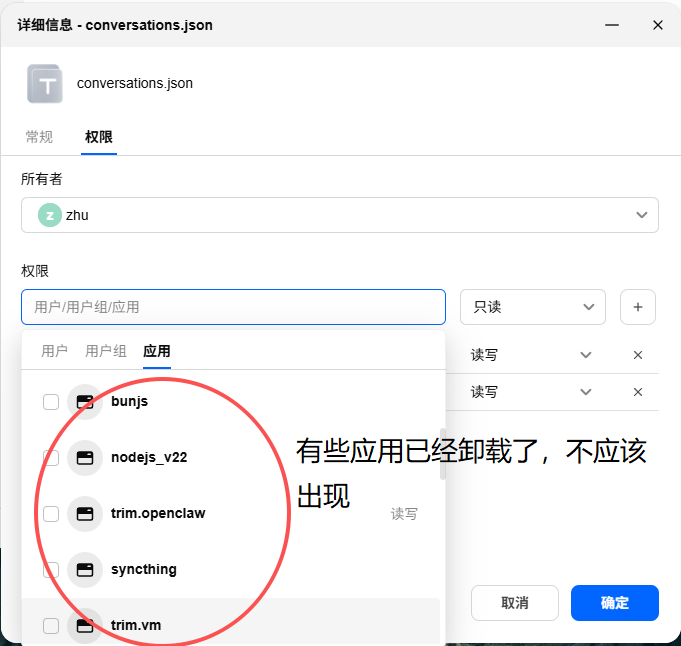This screenshot has height=646, width=681.
Task: Select the 应用 list tab
Action: point(157,351)
